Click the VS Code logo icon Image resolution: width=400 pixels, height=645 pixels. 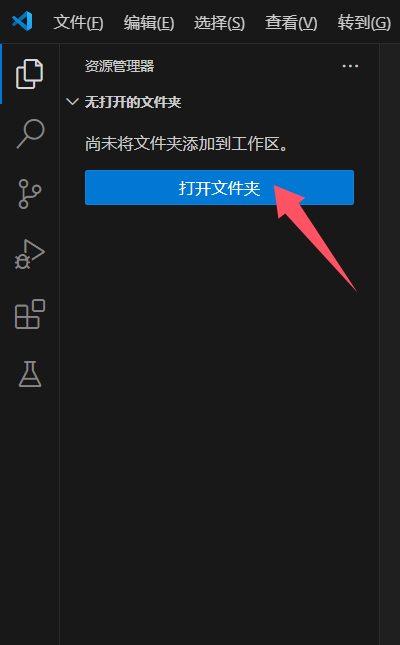click(22, 21)
